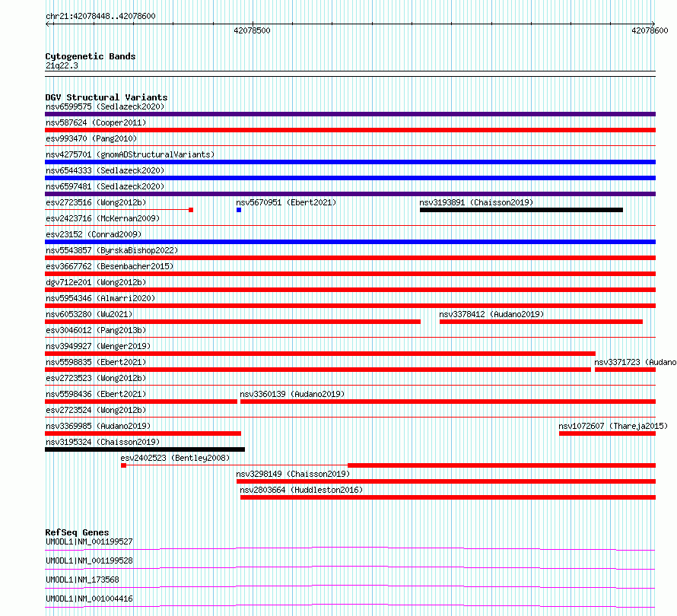677x616 pixels.
Task: Open esv2402523 (Bentley2008) variant label
Action: pyautogui.click(x=175, y=458)
